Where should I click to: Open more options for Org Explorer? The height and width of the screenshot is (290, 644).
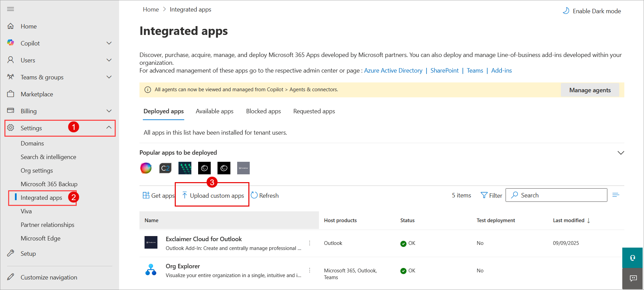(x=309, y=270)
